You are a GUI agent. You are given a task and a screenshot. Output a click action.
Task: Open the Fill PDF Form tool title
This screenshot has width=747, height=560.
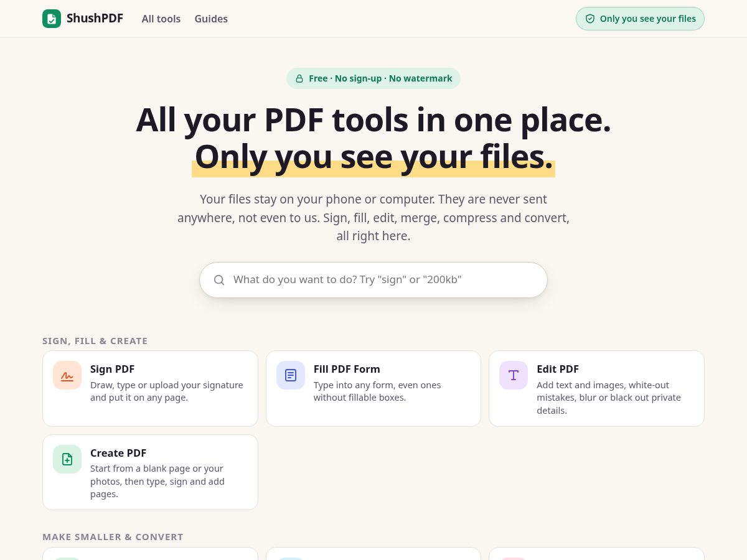point(347,369)
